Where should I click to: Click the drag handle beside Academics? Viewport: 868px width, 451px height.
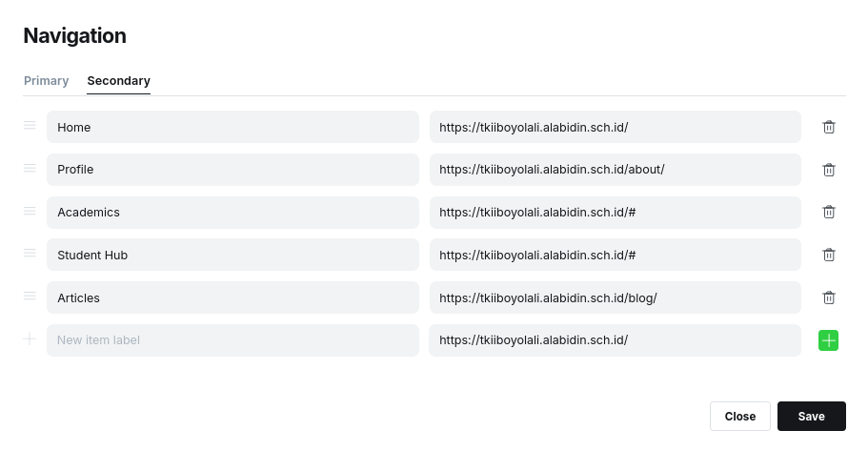30,211
